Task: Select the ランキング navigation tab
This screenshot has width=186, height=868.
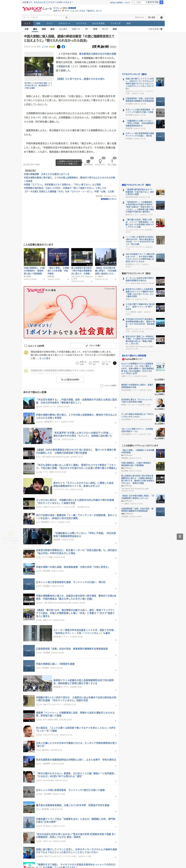Action: pyautogui.click(x=116, y=24)
